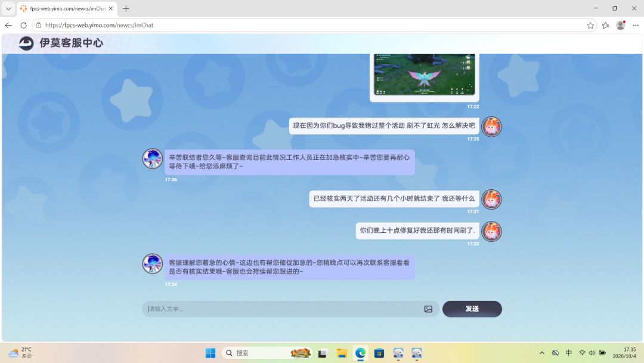Image resolution: width=644 pixels, height=363 pixels.
Task: Send the message with 发送 button
Action: pyautogui.click(x=472, y=309)
